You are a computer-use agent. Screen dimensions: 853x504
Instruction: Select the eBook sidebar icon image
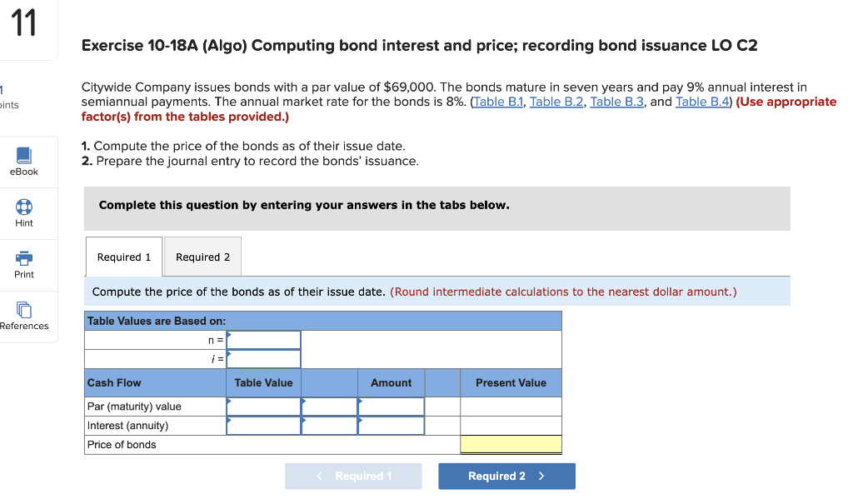tap(23, 156)
